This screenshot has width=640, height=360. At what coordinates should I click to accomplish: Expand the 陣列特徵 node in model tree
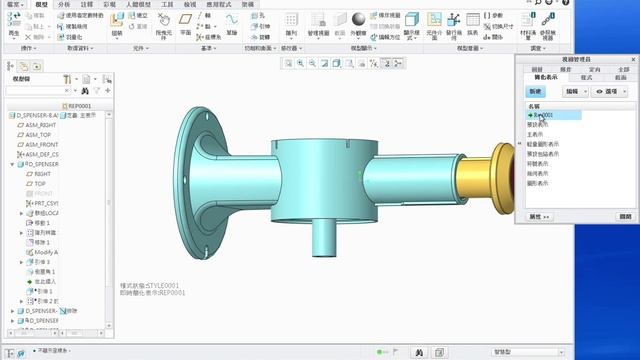tap(21, 233)
